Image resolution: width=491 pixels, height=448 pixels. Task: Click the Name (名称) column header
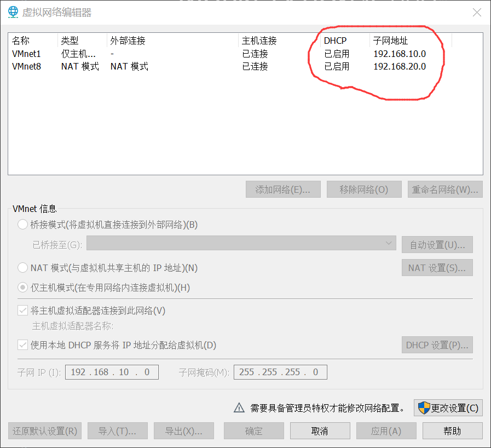(33, 41)
